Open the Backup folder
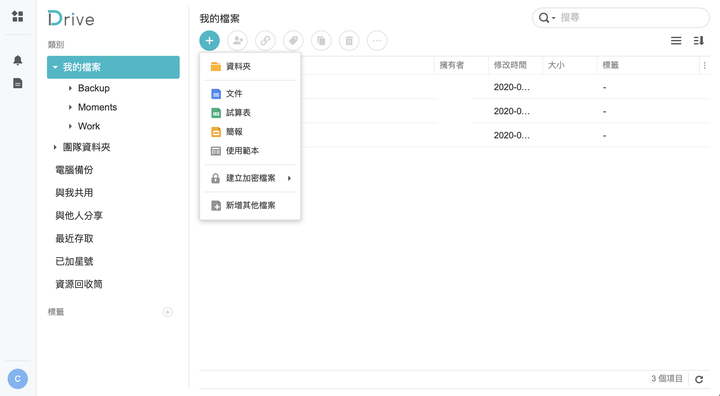 point(94,88)
